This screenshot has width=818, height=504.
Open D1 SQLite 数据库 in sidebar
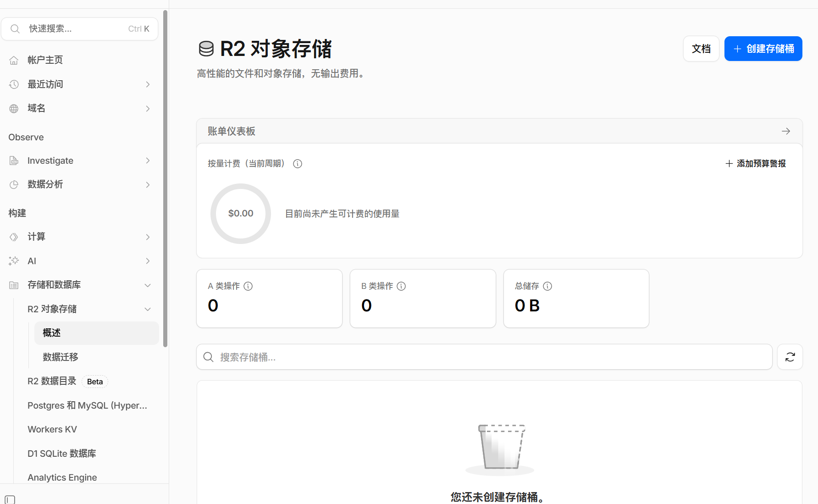(x=62, y=454)
